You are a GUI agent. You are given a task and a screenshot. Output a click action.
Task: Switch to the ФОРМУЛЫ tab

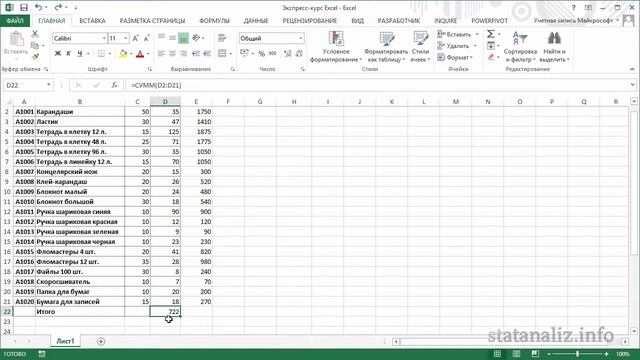point(214,20)
